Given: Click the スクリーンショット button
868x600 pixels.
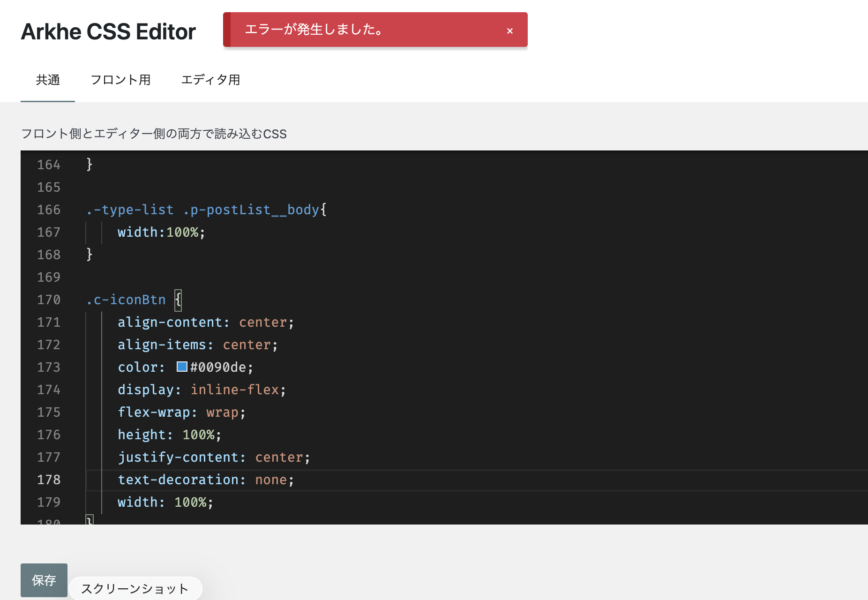Looking at the screenshot, I should point(135,588).
